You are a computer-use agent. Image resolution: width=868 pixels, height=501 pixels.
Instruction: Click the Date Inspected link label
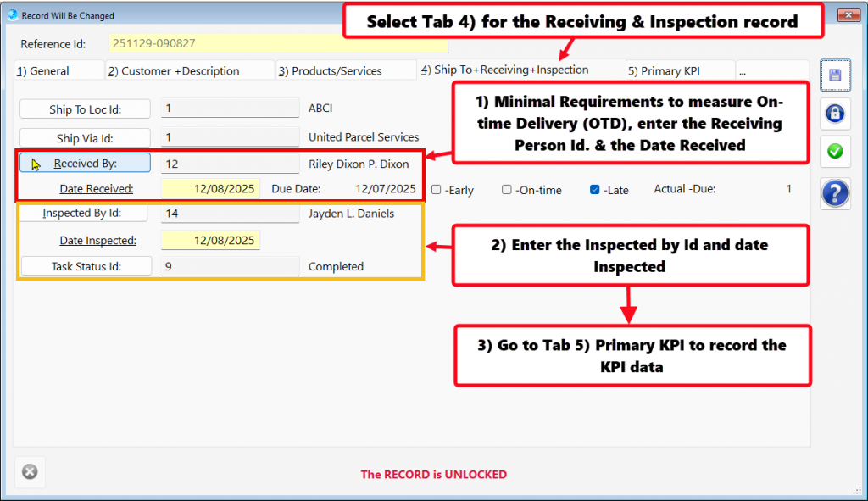point(97,241)
